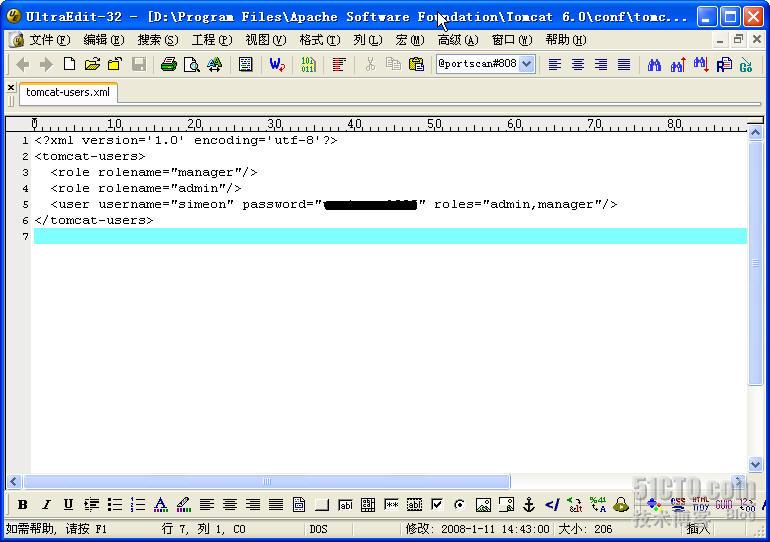The width and height of the screenshot is (770, 542).
Task: Click the Cut scissors icon
Action: 370,64
